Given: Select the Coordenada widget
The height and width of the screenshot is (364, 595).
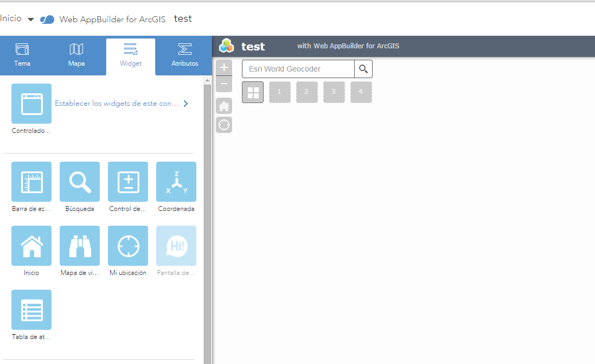Looking at the screenshot, I should (176, 182).
